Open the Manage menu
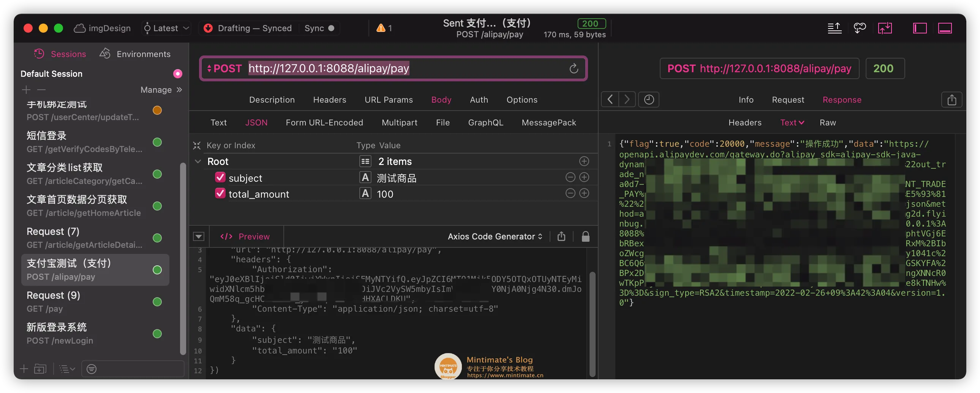Screen dimensions: 980x393 tap(161, 90)
